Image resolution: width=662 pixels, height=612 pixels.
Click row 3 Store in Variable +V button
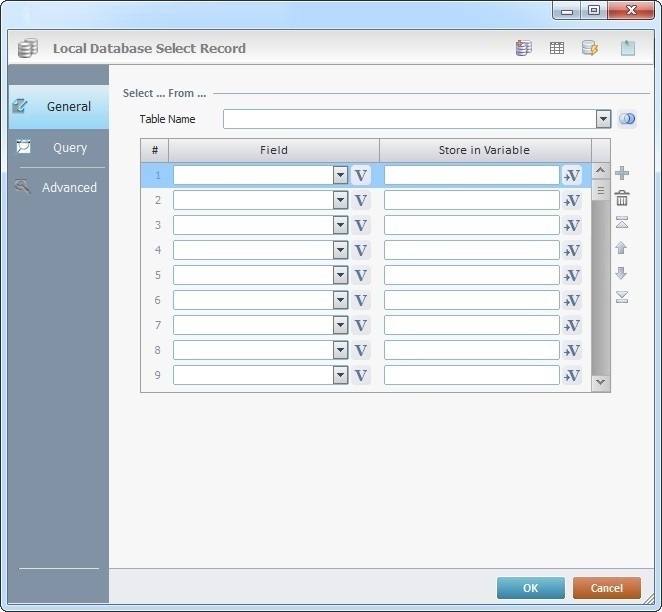pyautogui.click(x=572, y=225)
